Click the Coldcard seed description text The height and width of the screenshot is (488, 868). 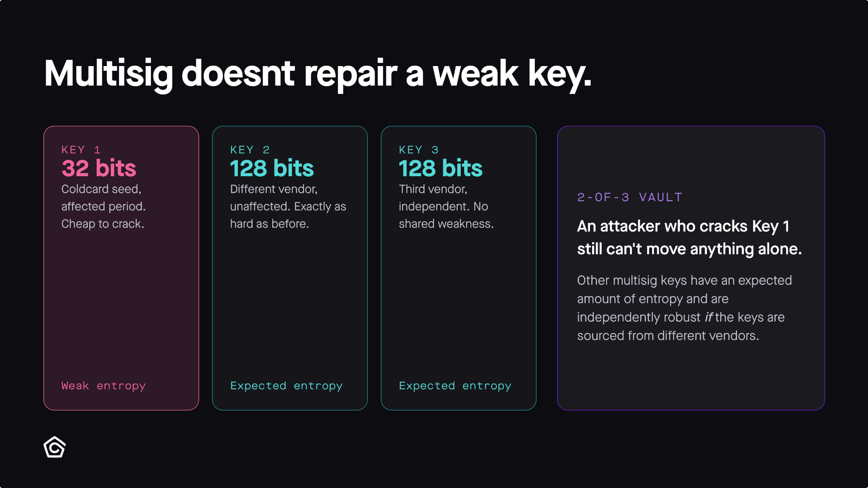(103, 206)
